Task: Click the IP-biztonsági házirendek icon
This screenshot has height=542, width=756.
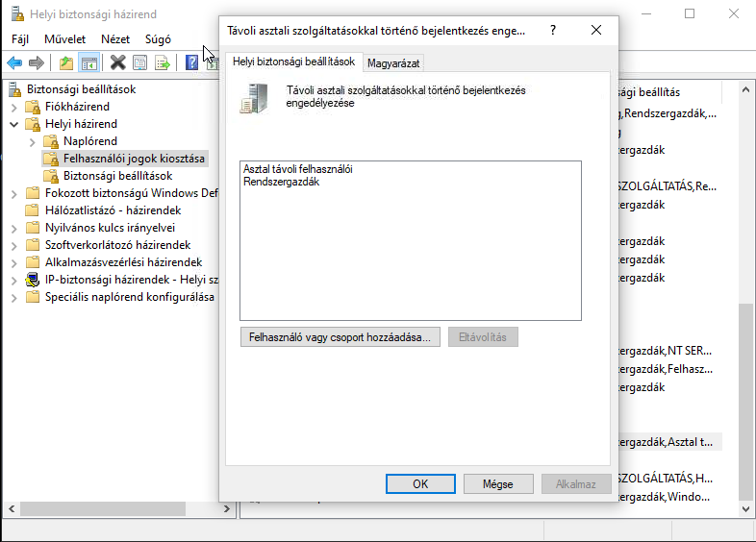Action: 33,280
